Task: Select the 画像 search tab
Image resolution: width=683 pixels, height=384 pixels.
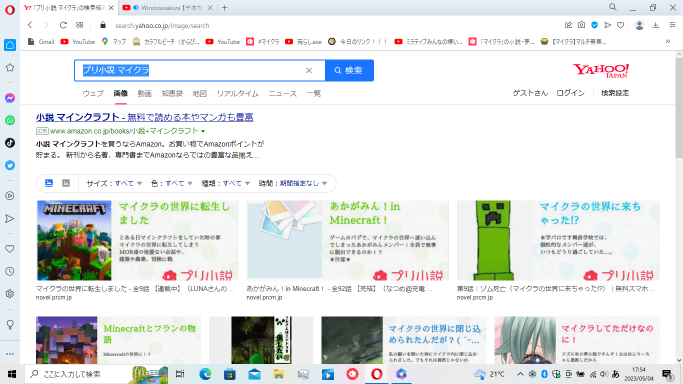Action: point(121,94)
